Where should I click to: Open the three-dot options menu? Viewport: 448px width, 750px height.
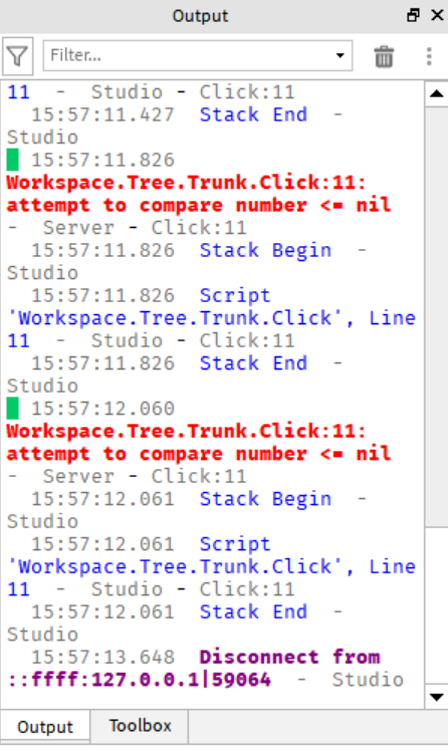pos(429,56)
